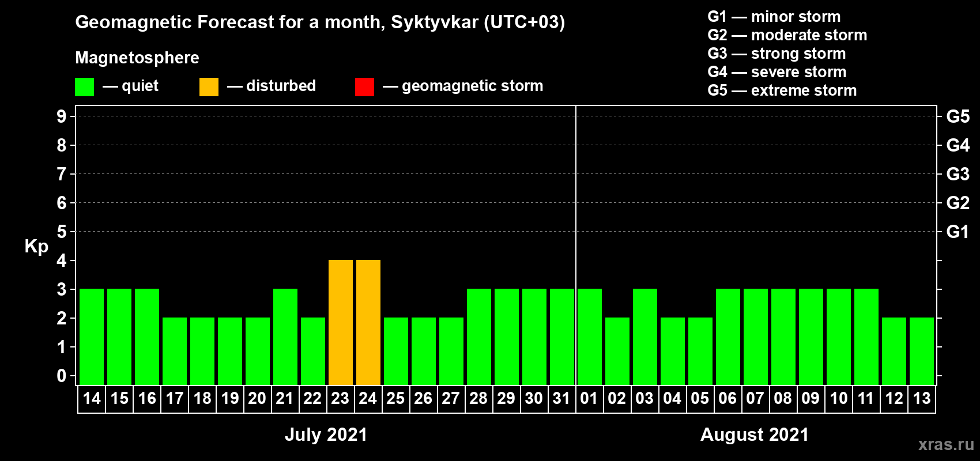Image resolution: width=980 pixels, height=461 pixels.
Task: Click the 'Magnetosphere' heading
Action: coord(137,58)
